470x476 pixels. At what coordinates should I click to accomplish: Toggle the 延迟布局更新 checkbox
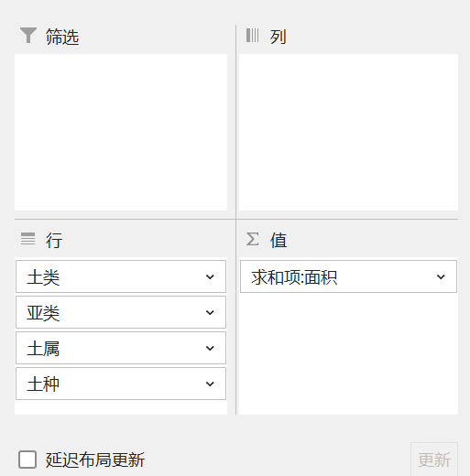[27, 460]
